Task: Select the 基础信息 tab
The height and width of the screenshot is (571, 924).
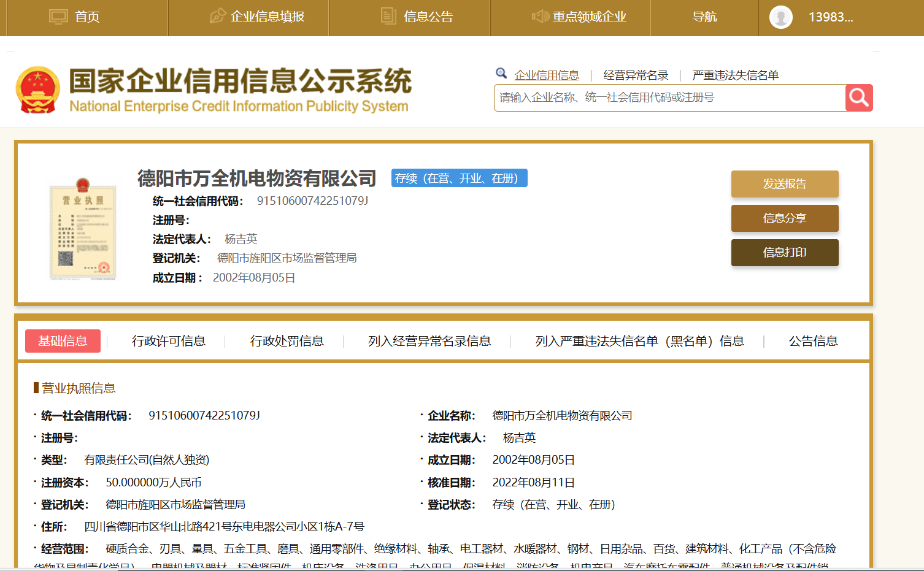Action: click(63, 341)
